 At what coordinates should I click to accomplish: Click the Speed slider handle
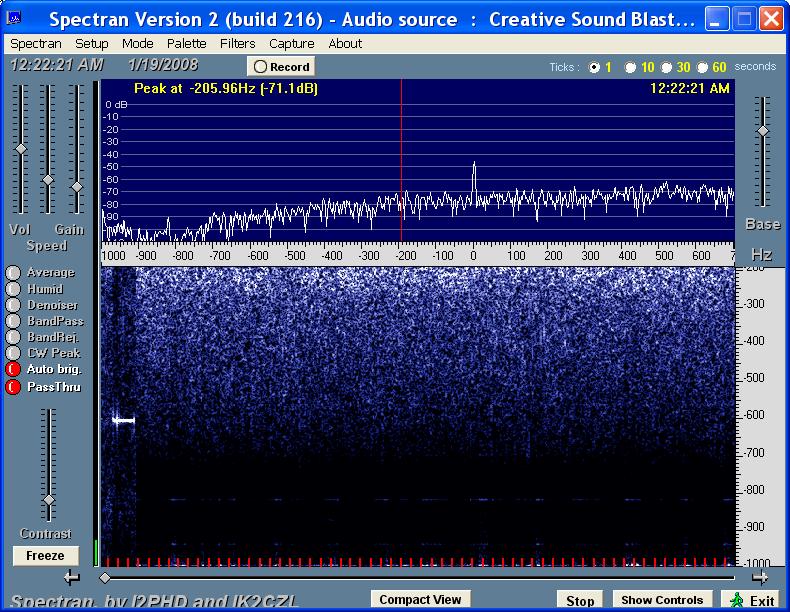click(48, 180)
